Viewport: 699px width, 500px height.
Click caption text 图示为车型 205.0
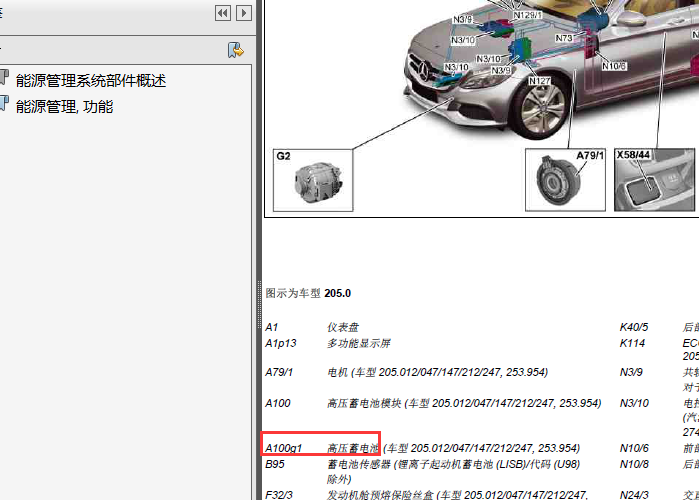point(308,293)
